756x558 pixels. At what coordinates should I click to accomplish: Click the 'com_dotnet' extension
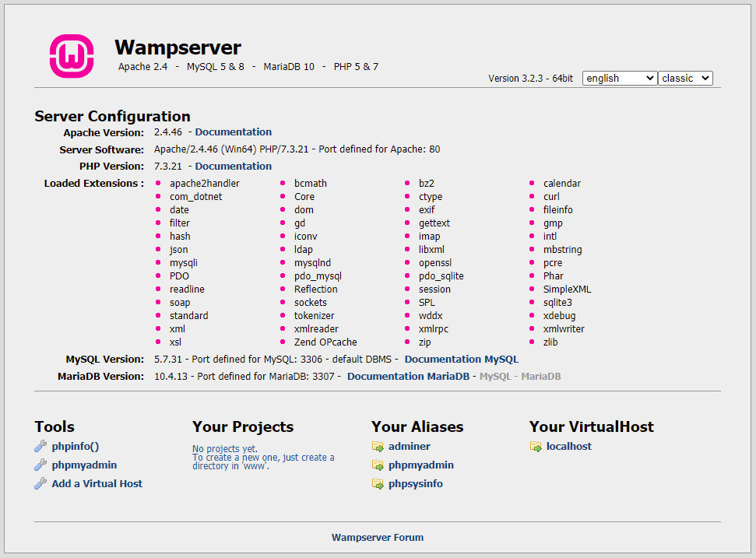point(195,197)
